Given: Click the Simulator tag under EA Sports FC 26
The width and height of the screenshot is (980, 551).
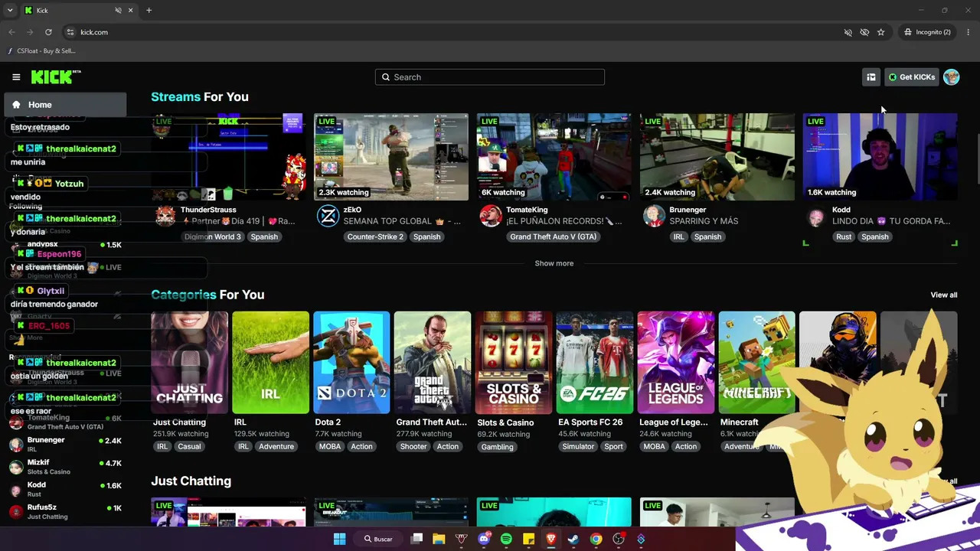Looking at the screenshot, I should (578, 447).
